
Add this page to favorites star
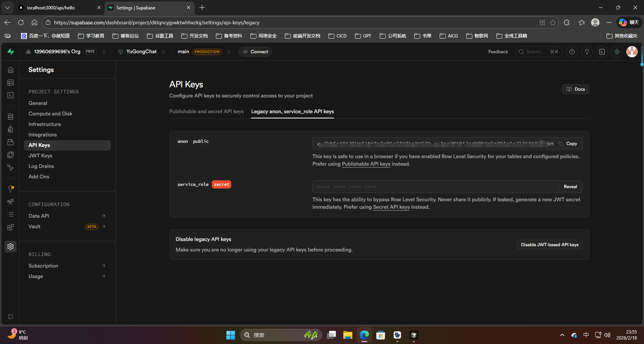553,22
